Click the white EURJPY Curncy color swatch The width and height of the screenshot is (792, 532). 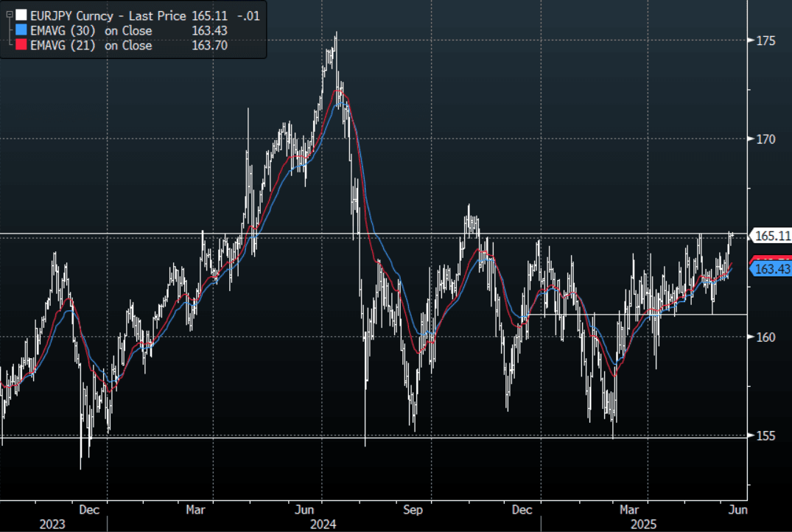(21, 15)
